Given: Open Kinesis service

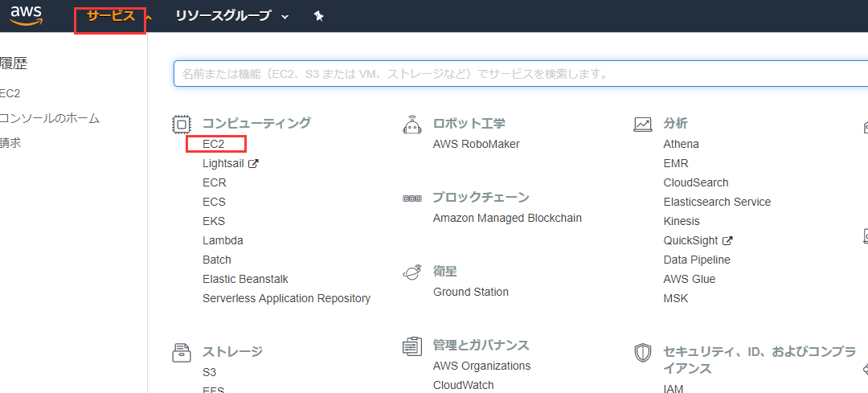Looking at the screenshot, I should (682, 221).
